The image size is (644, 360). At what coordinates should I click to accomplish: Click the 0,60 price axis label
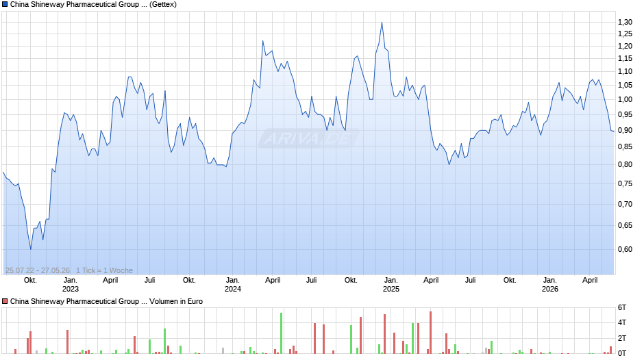[x=625, y=249]
